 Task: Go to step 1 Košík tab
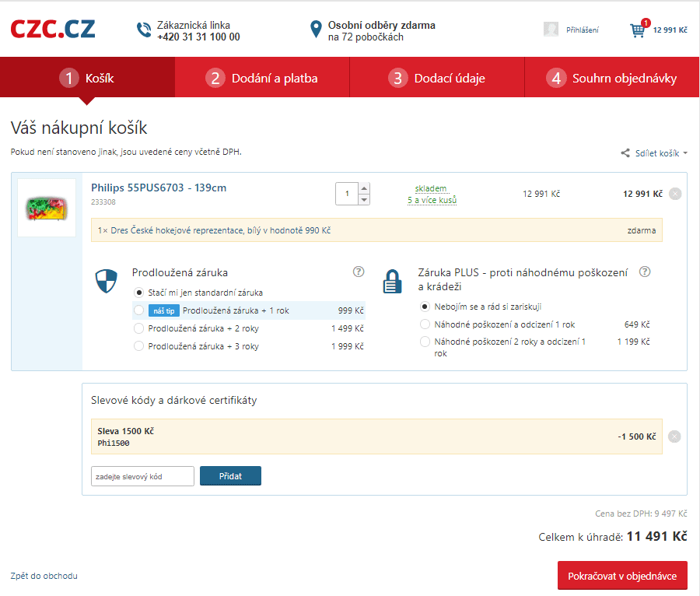(x=87, y=77)
